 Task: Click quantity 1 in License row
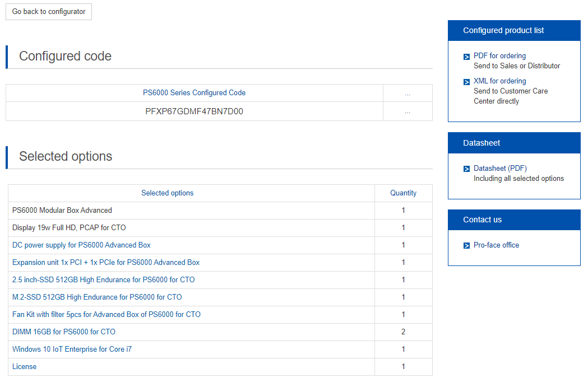403,367
